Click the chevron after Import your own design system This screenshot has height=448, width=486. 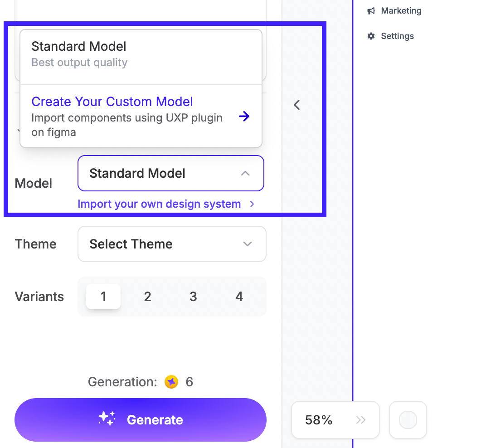click(252, 205)
